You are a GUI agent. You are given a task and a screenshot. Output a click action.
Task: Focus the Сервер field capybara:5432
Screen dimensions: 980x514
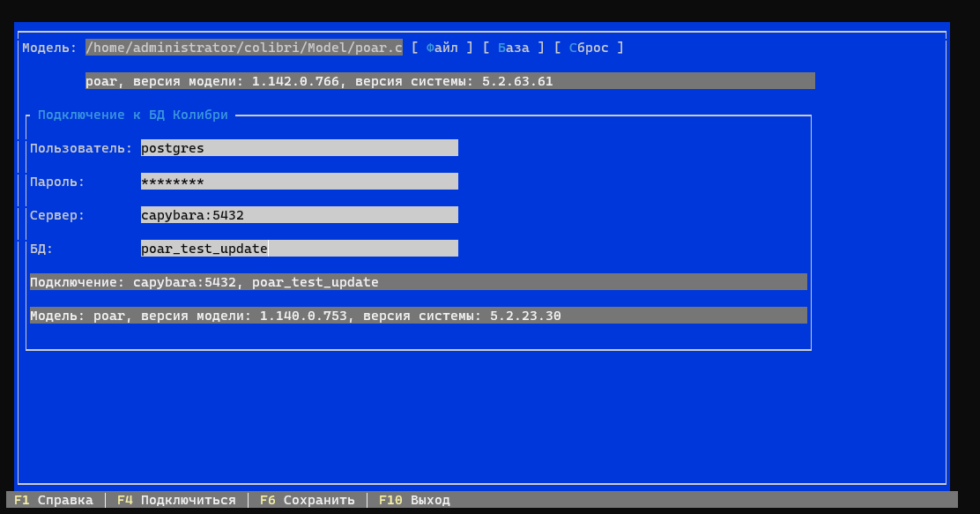(x=300, y=215)
